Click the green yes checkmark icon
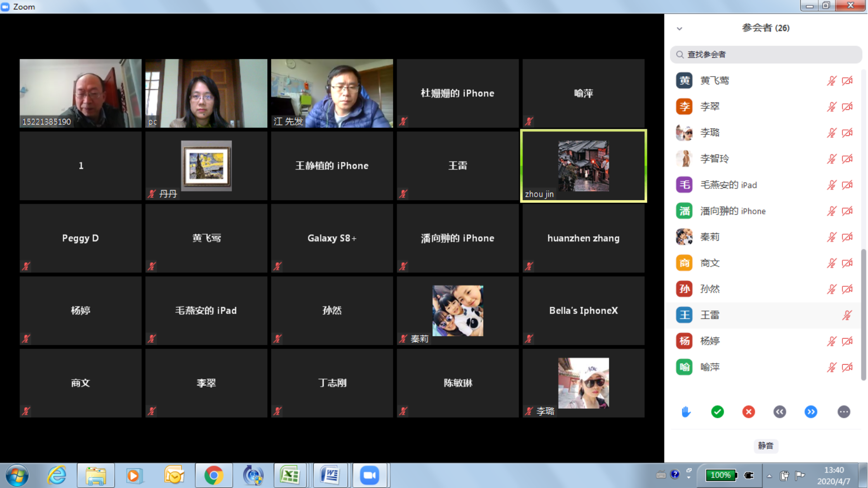The width and height of the screenshot is (868, 488). [717, 412]
